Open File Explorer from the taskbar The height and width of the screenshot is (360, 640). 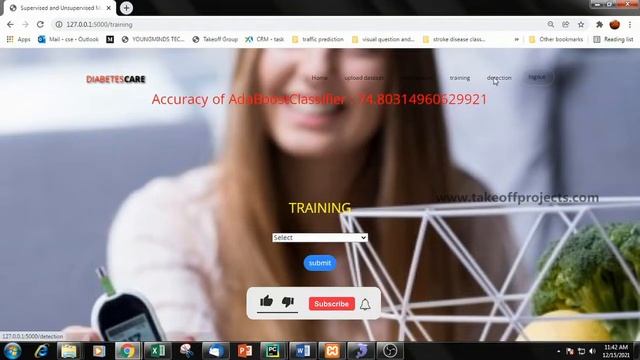(69, 351)
